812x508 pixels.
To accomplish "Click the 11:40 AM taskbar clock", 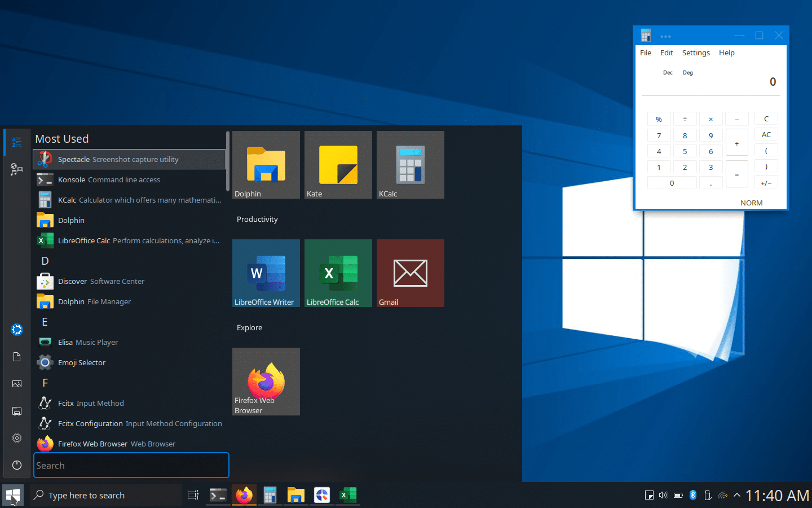I will click(x=778, y=496).
